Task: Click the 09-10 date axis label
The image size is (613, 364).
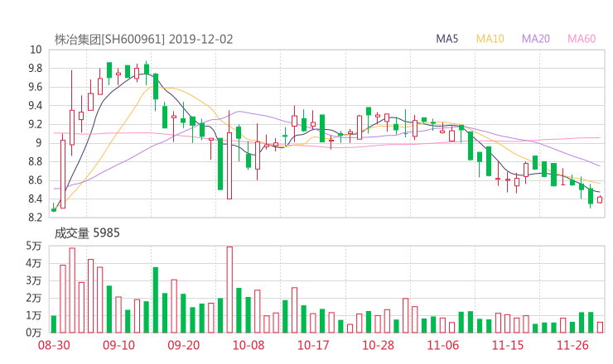Action: point(118,345)
